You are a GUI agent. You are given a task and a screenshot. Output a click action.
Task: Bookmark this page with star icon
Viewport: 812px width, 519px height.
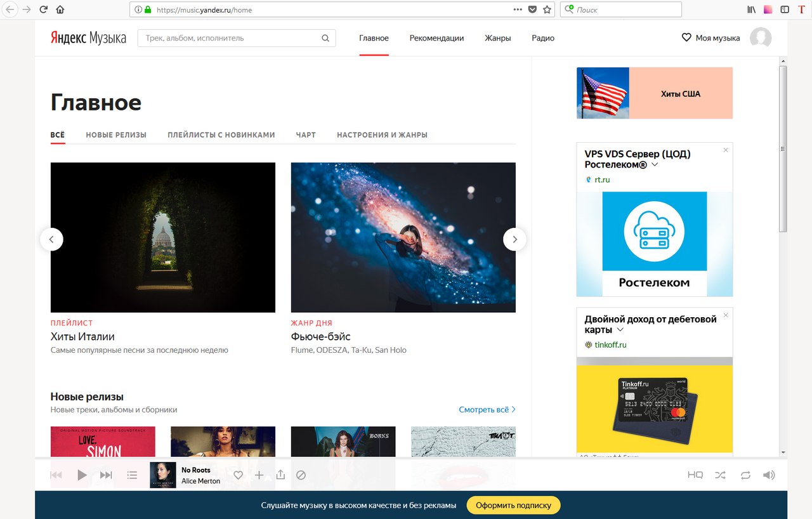[547, 10]
